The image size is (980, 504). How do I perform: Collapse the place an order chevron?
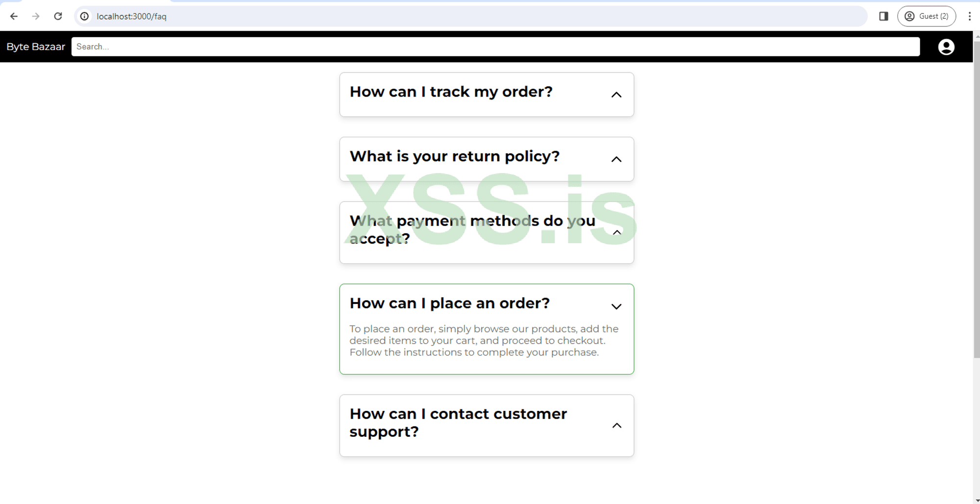pos(616,306)
